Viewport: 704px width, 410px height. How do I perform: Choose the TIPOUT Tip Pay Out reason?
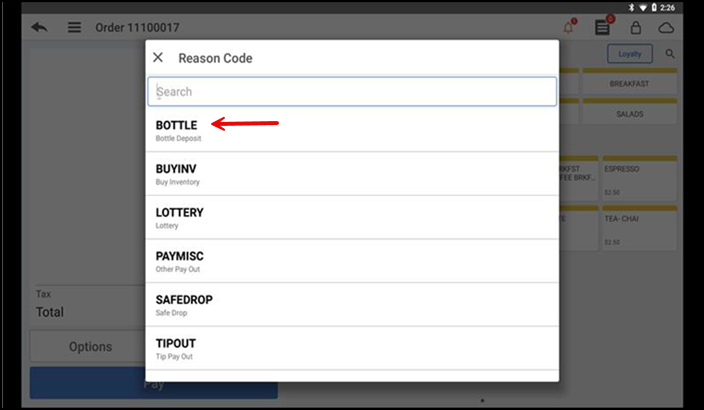coord(352,348)
